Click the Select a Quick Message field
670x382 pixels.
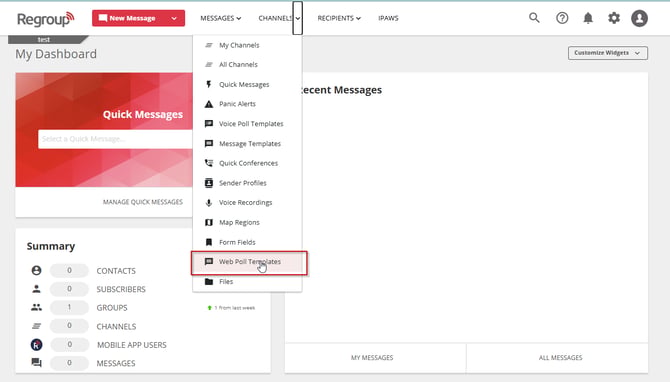pos(115,139)
